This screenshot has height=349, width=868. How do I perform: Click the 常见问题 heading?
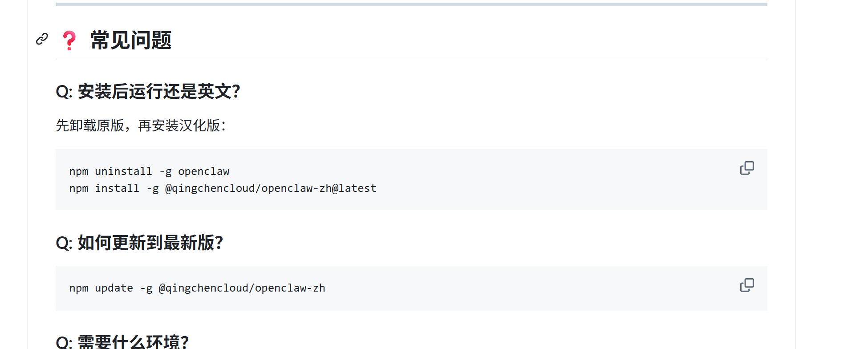131,40
